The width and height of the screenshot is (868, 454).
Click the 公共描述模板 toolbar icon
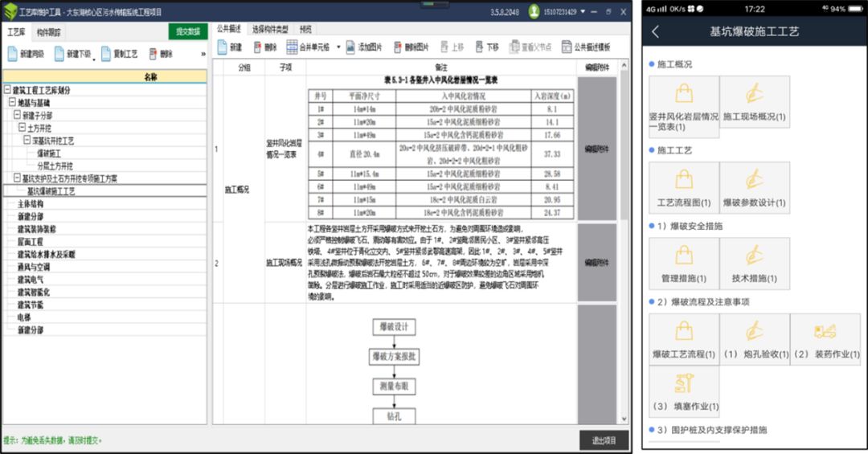tap(567, 47)
